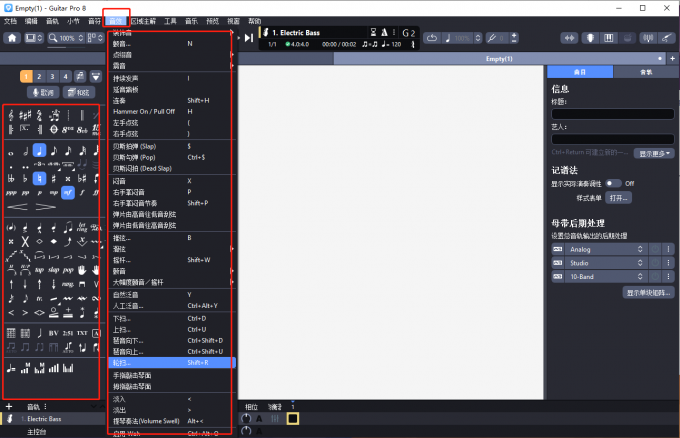The width and height of the screenshot is (680, 438).
Task: Select voice 1 button in the palette
Action: [25, 76]
